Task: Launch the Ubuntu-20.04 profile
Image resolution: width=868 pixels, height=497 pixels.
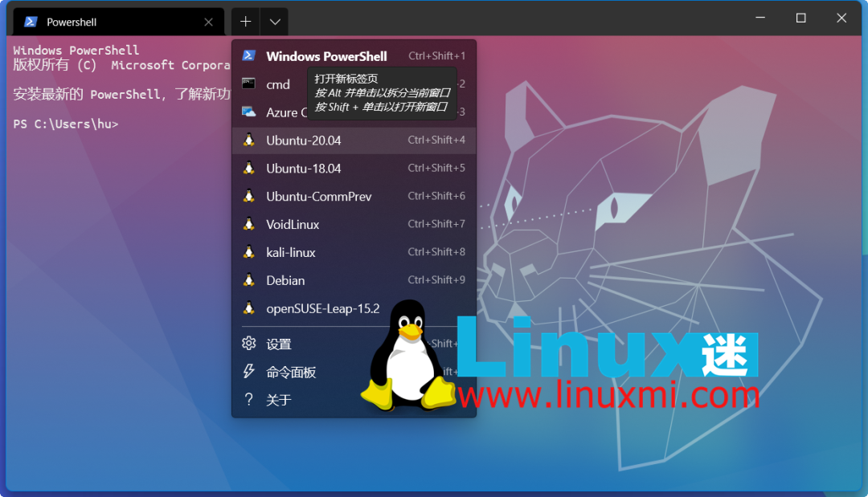Action: click(354, 141)
